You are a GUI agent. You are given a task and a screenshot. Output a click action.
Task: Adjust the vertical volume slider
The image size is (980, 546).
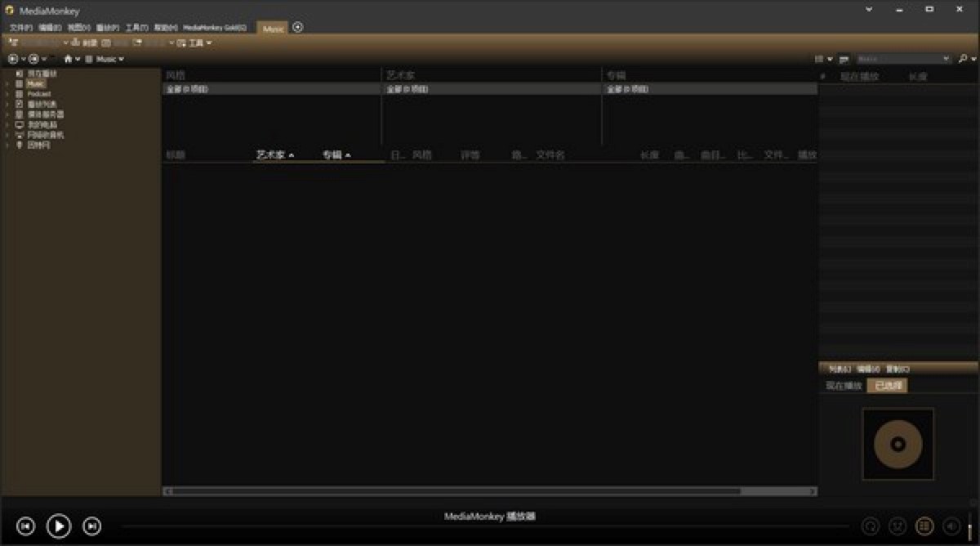(970, 526)
